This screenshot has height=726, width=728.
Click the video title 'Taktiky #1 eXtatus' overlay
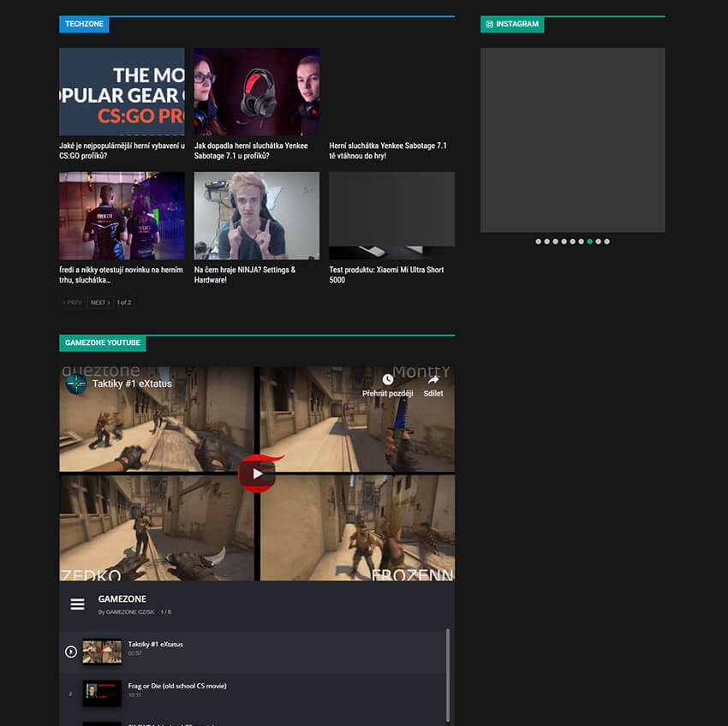tap(132, 384)
